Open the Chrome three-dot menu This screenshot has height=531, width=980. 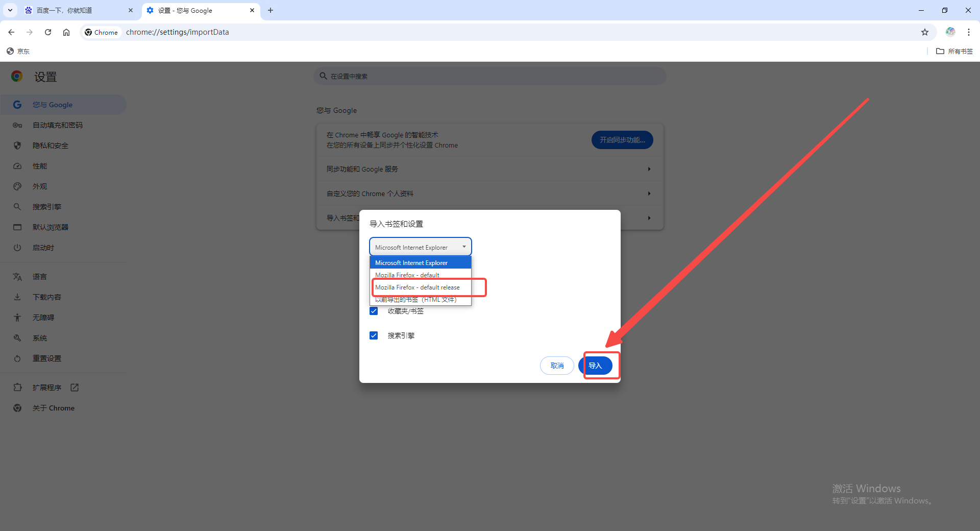click(x=969, y=32)
